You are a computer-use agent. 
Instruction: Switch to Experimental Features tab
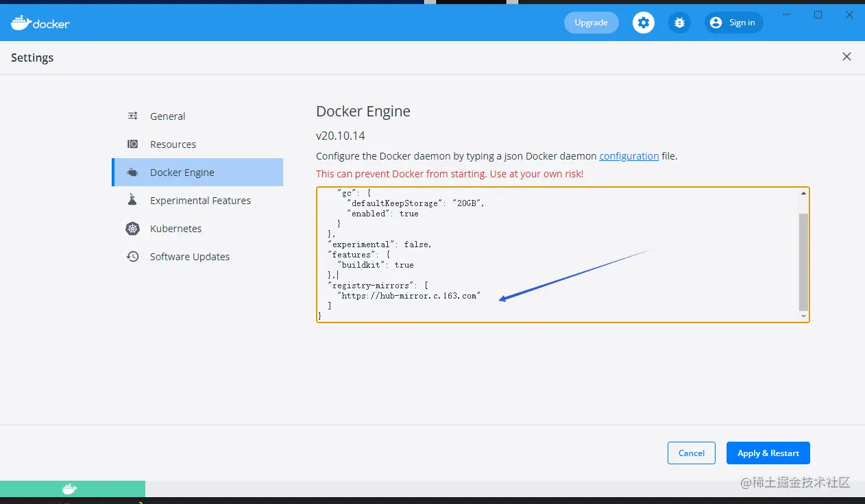[197, 201]
